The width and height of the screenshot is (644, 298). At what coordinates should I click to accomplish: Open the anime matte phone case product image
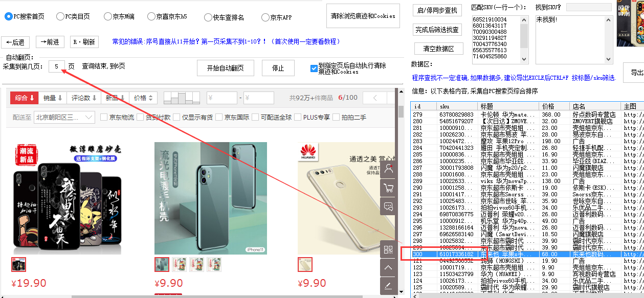(68, 198)
